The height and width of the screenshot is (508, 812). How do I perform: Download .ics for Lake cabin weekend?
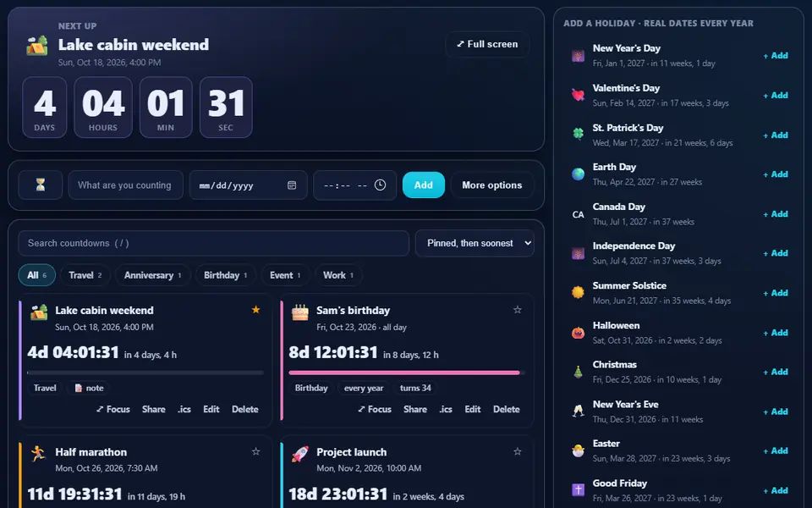pyautogui.click(x=184, y=409)
